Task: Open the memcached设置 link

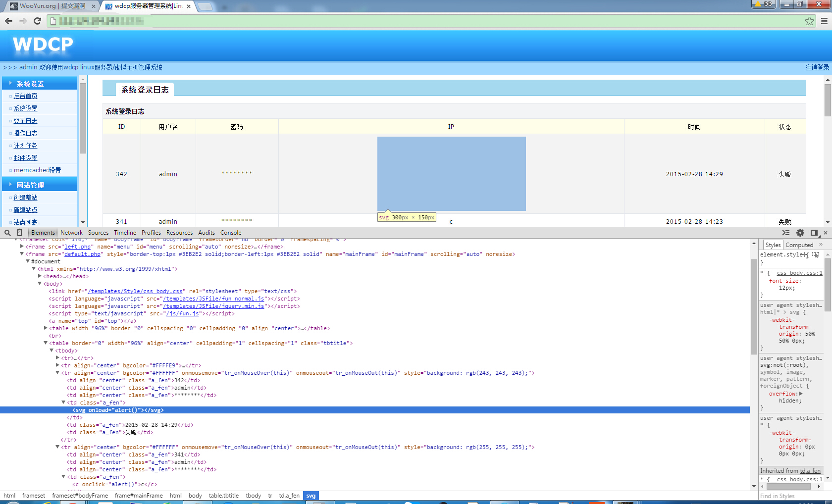Action: click(37, 170)
